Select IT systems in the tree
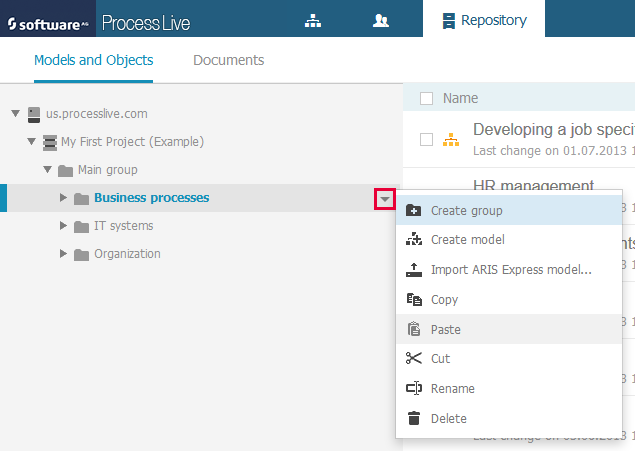This screenshot has height=451, width=635. [124, 226]
